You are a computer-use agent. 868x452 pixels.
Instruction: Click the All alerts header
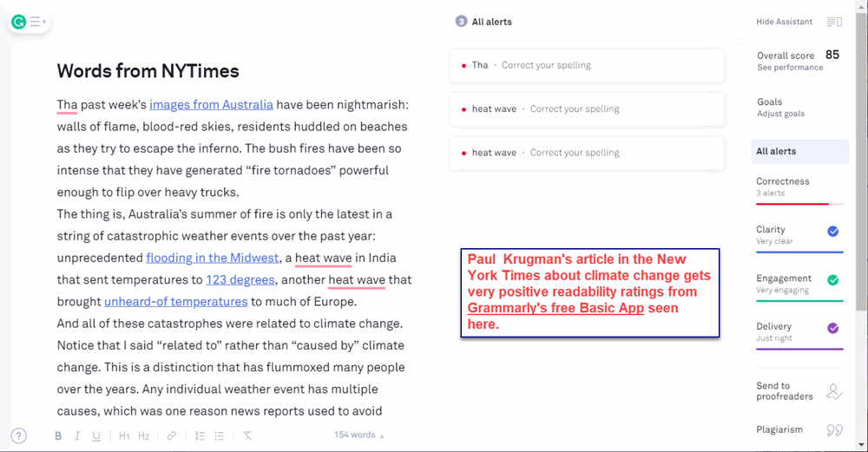click(x=491, y=23)
